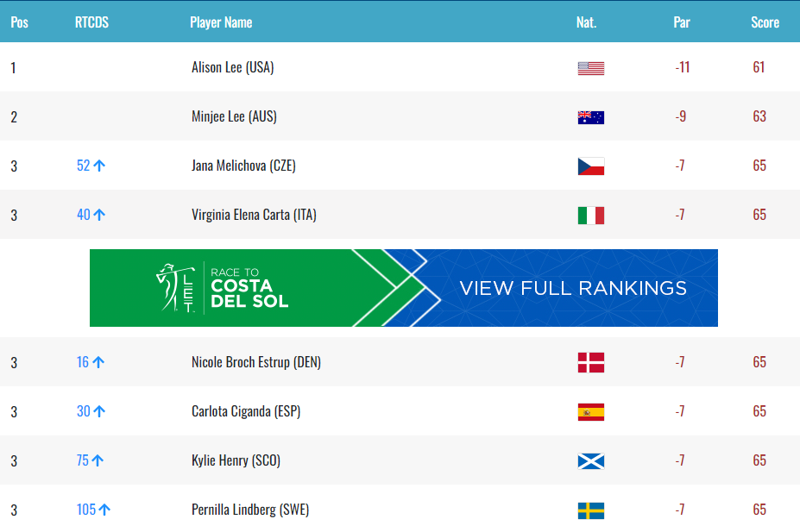800x532 pixels.
Task: Click Nicole Broch Estrup's up arrow
Action: pyautogui.click(x=98, y=362)
